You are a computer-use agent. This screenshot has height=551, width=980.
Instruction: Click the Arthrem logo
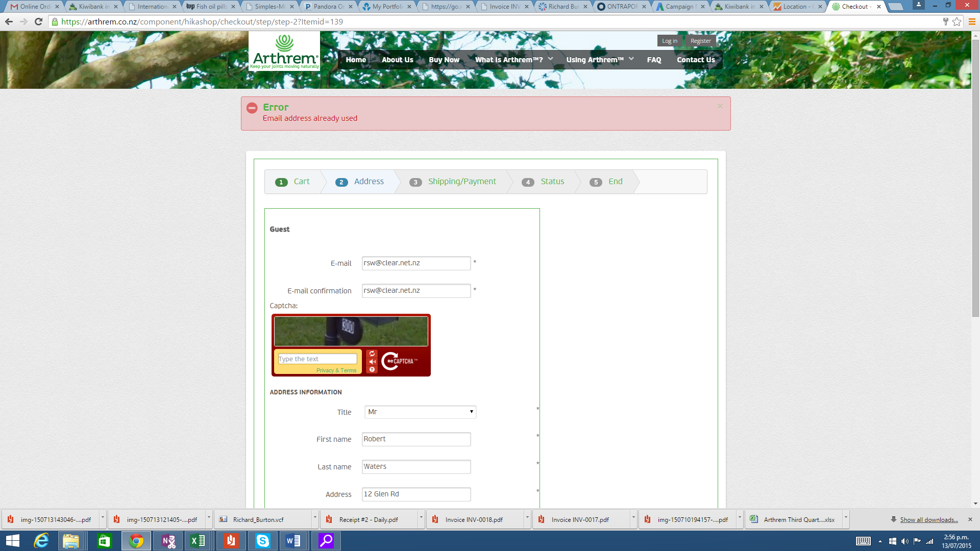284,52
